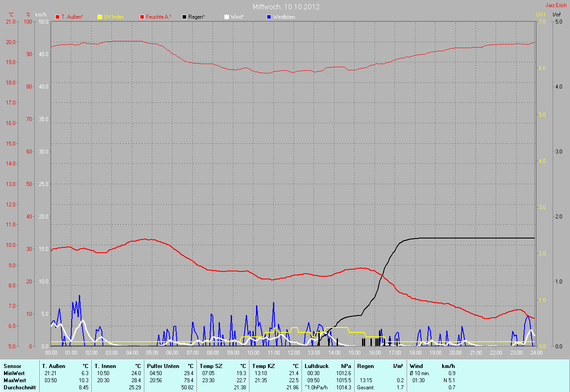Click the '06:00' time axis label

[172, 353]
